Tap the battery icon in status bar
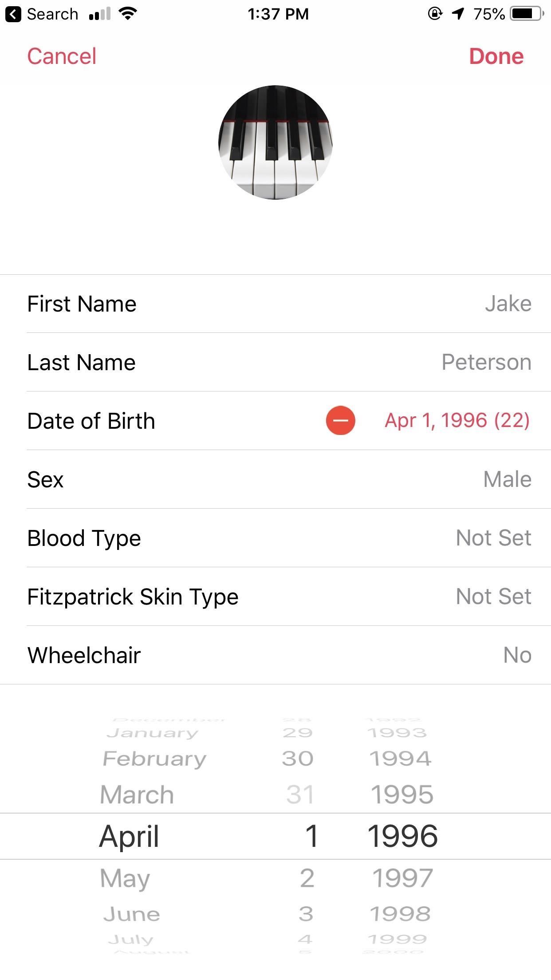This screenshot has width=551, height=980. click(x=527, y=14)
